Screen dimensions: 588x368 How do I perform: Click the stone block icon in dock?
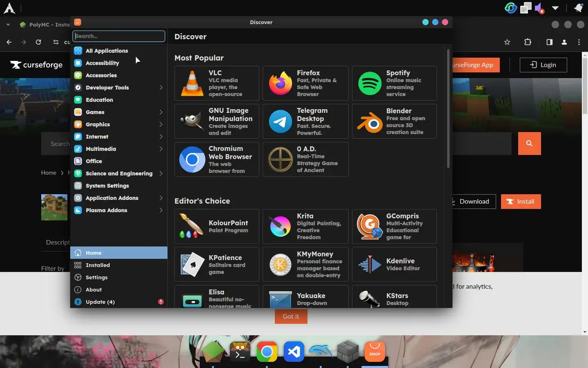[x=348, y=352]
